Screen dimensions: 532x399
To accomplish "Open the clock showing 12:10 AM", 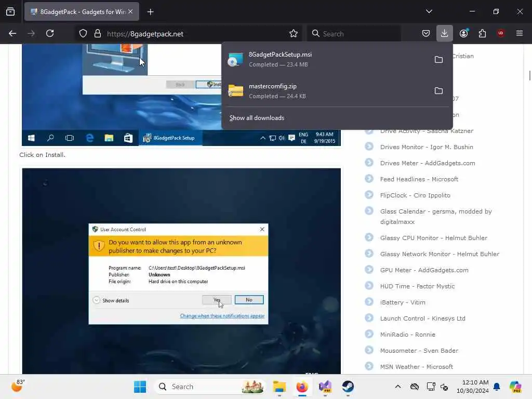I will click(x=472, y=387).
